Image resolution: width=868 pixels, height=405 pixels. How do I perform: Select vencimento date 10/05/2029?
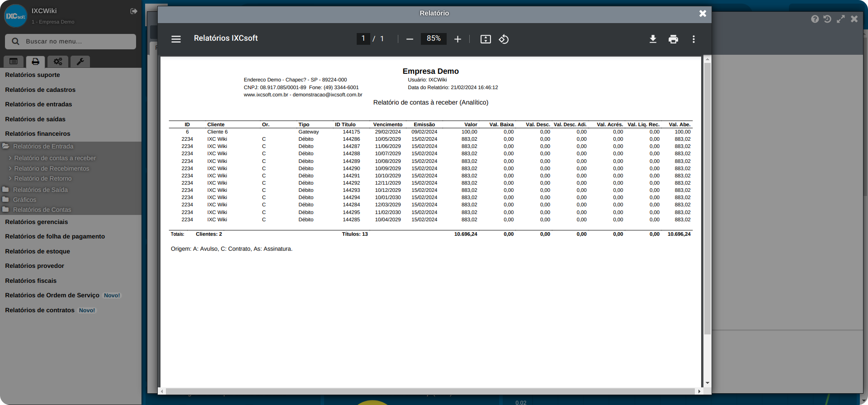(x=388, y=139)
